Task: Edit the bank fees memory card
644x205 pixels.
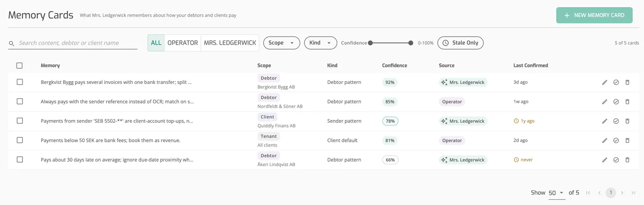Action: coord(605,140)
